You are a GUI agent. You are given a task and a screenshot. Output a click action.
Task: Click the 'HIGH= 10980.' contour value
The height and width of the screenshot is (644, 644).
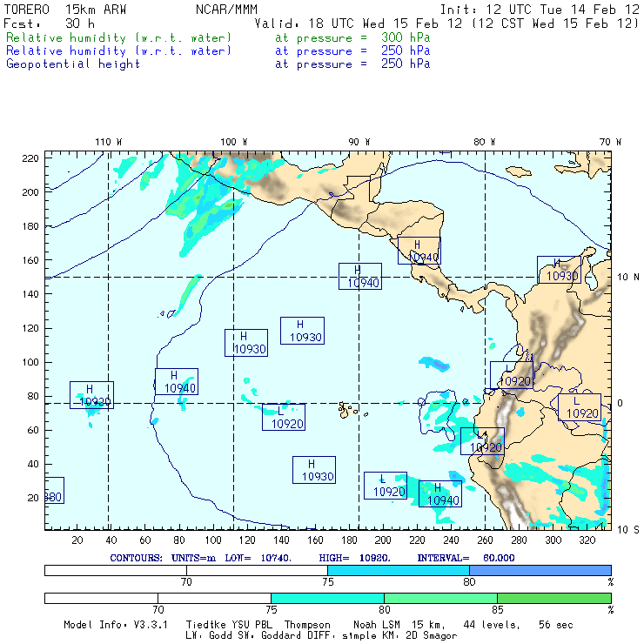(x=354, y=558)
